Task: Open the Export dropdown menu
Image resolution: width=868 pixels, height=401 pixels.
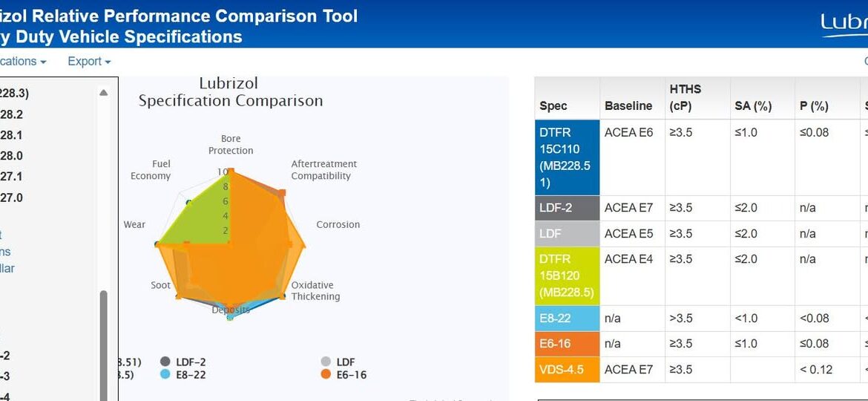Action: (89, 62)
